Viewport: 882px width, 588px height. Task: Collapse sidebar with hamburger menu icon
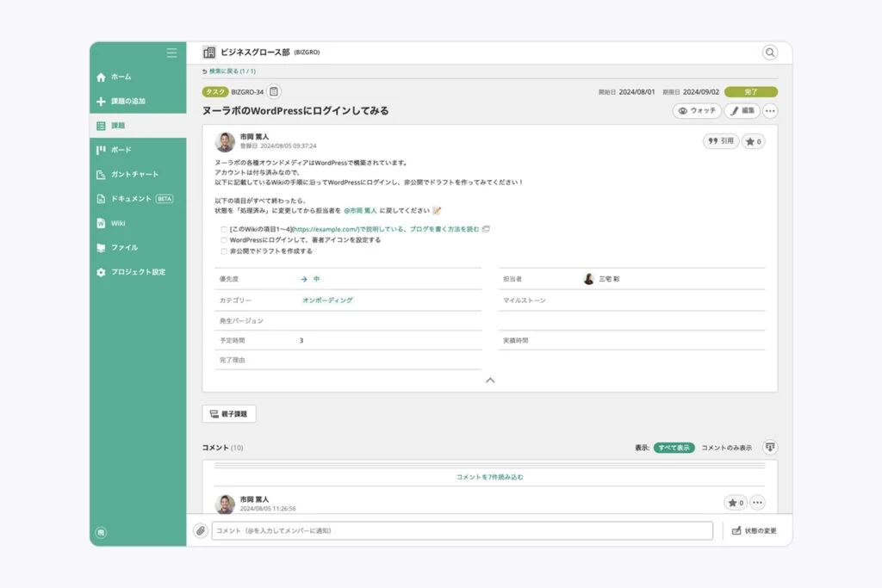tap(171, 53)
